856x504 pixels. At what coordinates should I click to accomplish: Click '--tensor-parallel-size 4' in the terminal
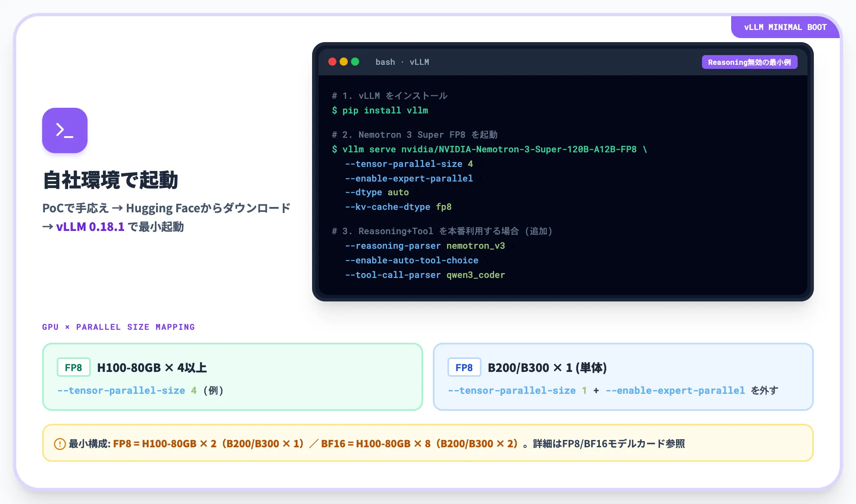click(409, 164)
